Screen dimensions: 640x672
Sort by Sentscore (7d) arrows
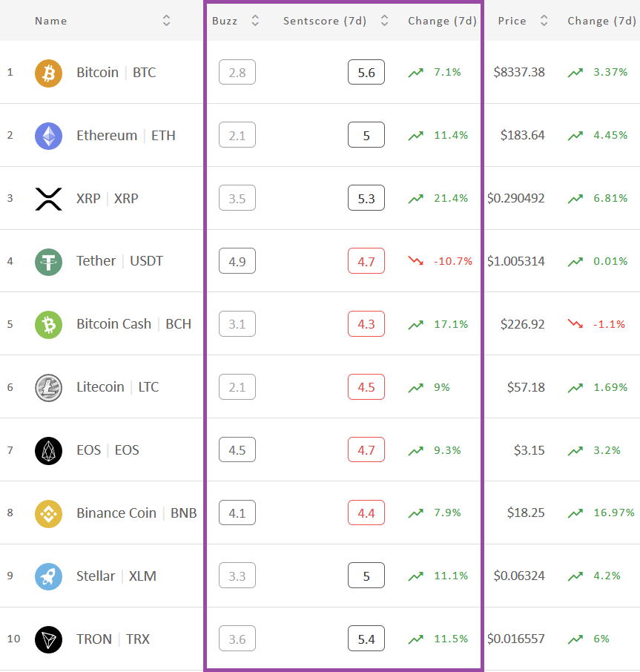[x=385, y=21]
